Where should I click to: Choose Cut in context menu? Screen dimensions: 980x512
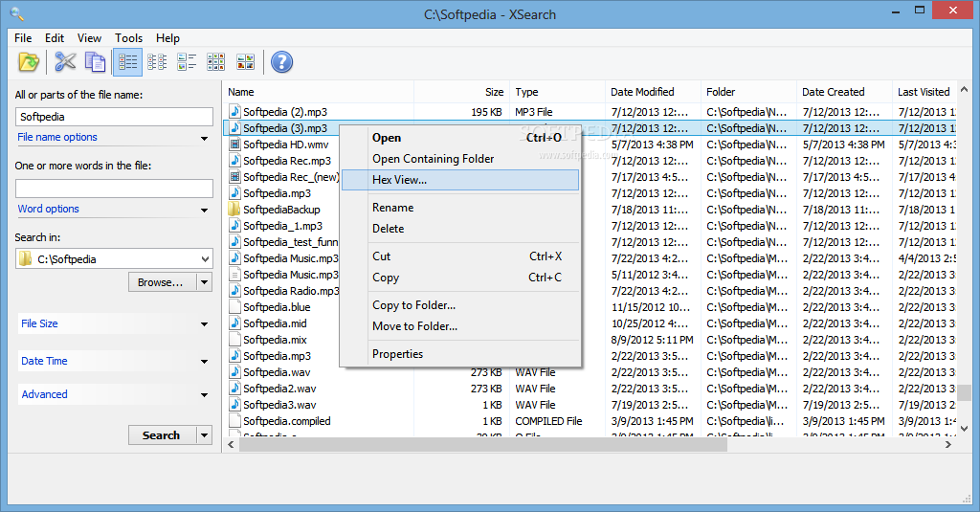tap(460, 256)
